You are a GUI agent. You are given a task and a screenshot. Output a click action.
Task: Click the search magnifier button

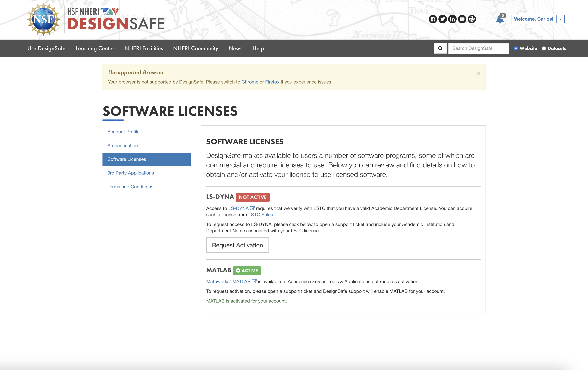pos(440,48)
